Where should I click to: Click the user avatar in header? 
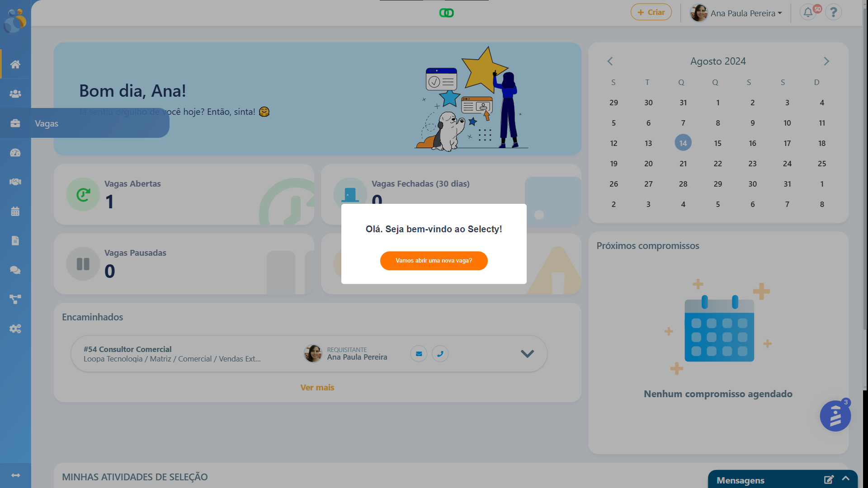pyautogui.click(x=698, y=13)
